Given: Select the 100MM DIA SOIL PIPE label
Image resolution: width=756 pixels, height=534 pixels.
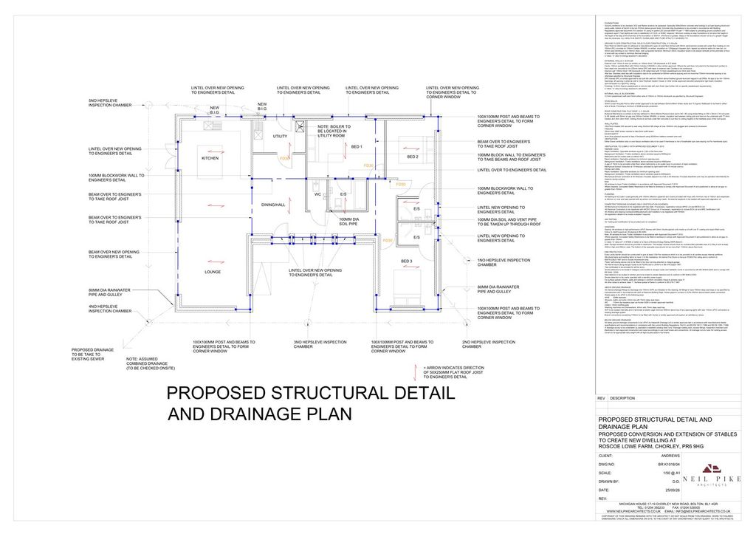Looking at the screenshot, I should (348, 222).
